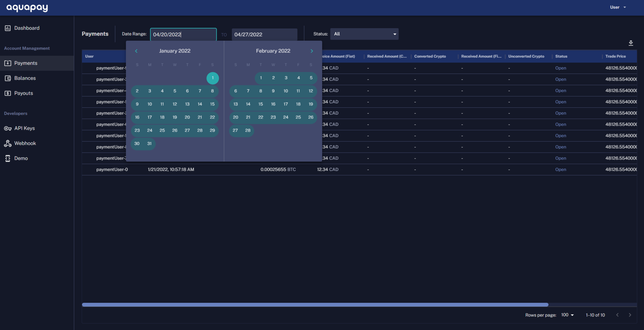Click Open status link for paymentUser-0
Image resolution: width=644 pixels, height=330 pixels.
[560, 170]
